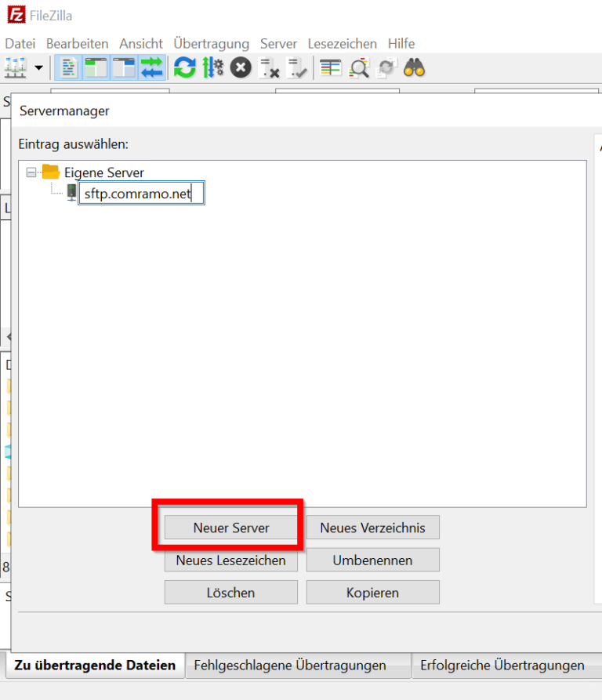Click the Umbenennen button

tap(372, 560)
